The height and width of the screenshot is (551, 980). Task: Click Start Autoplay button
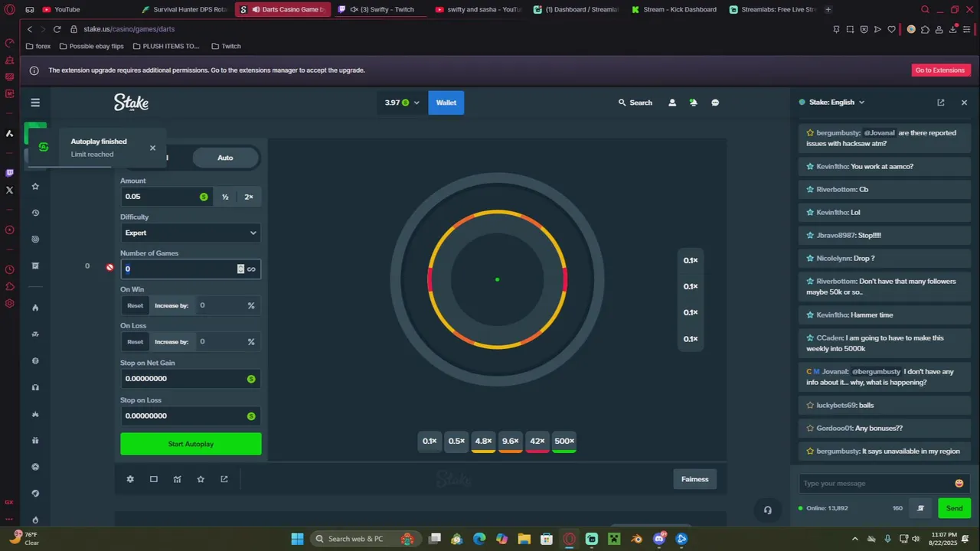point(191,444)
